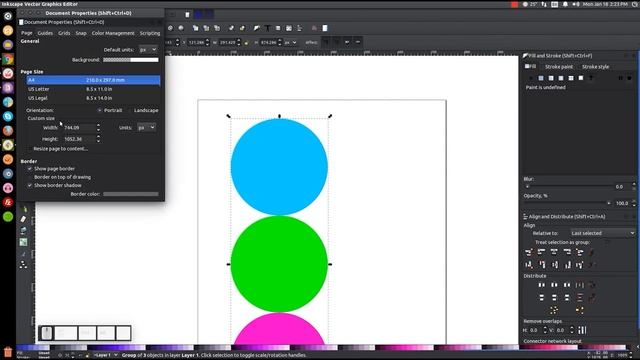Apply Remove overlaps button icon
The image size is (640, 360).
(582, 330)
